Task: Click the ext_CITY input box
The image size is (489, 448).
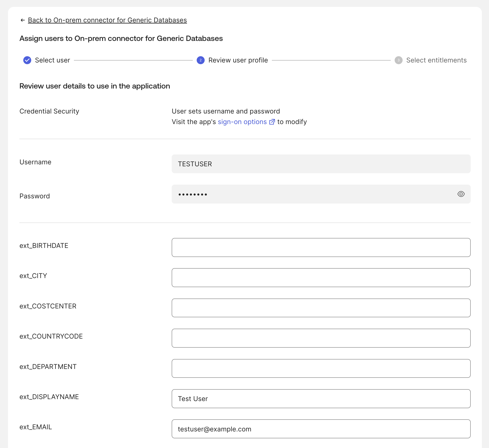Action: (321, 277)
